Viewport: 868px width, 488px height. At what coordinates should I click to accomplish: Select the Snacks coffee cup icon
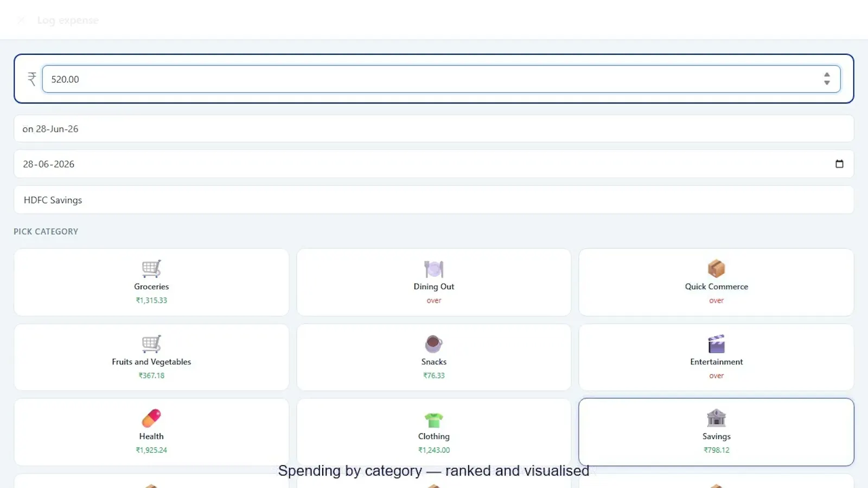(434, 344)
